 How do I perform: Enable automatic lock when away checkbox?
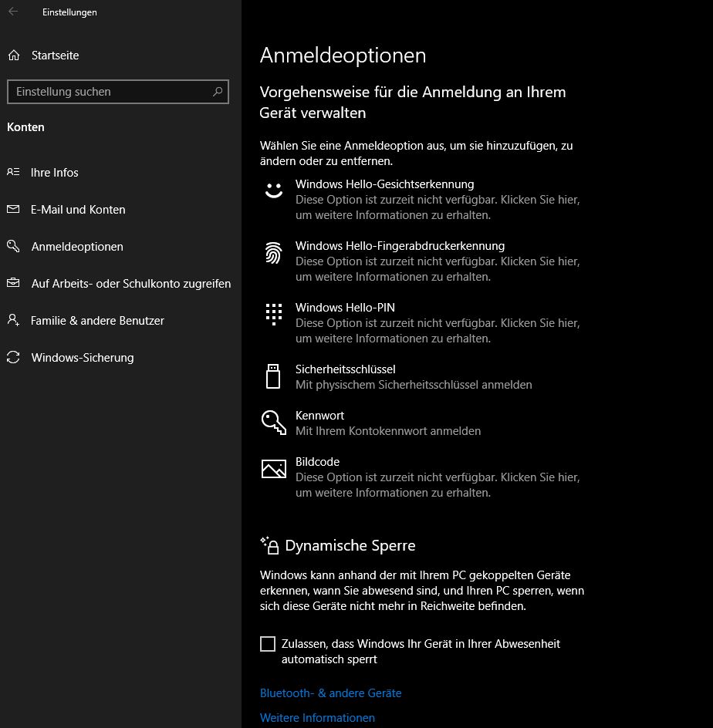pos(268,644)
